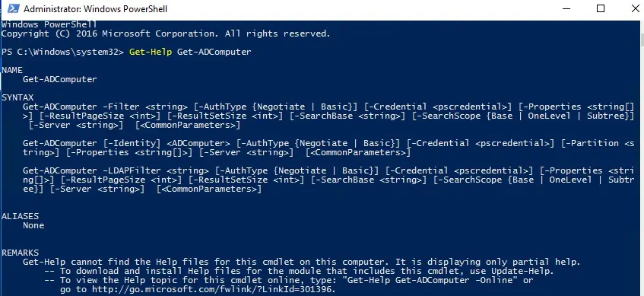644x296 pixels.
Task: Click 'None' under ALIASES
Action: click(x=33, y=226)
